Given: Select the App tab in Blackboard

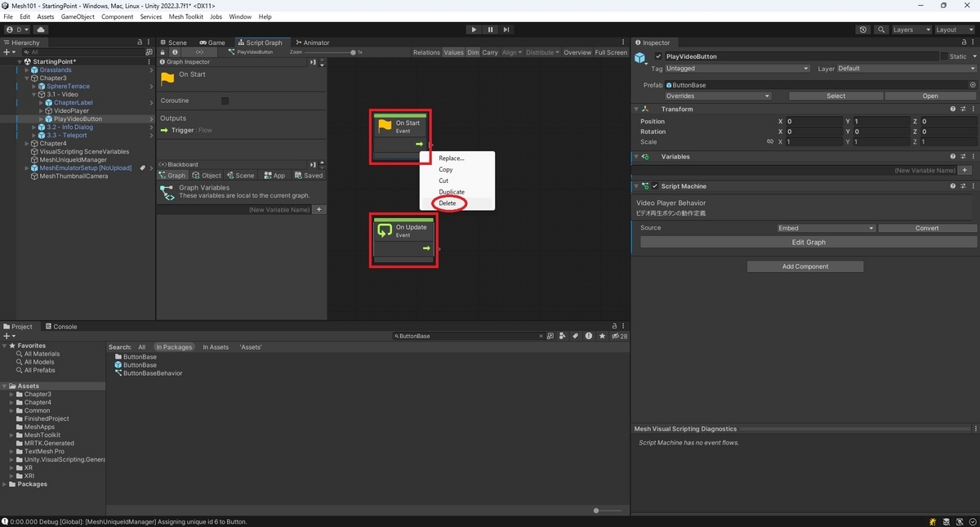Looking at the screenshot, I should (274, 176).
